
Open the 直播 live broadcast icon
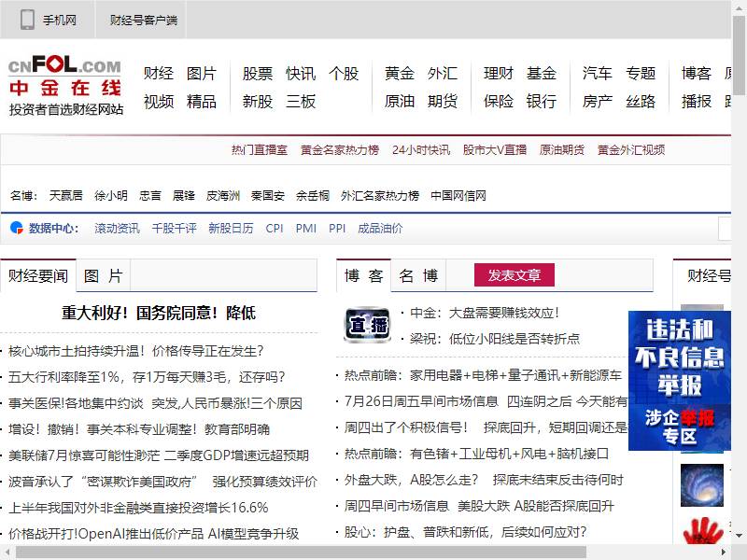click(367, 325)
